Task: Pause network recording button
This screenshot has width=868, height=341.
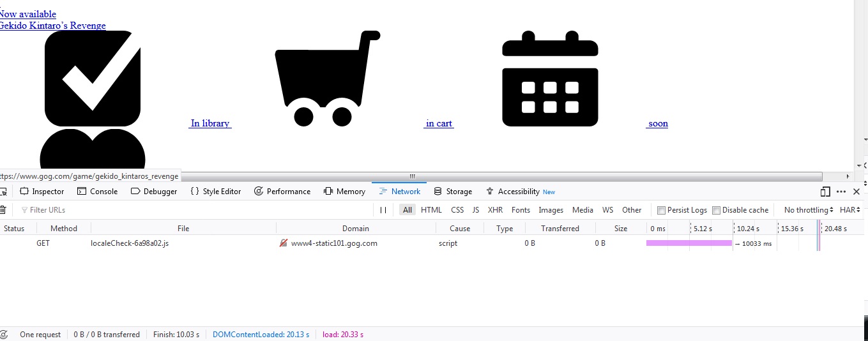Action: tap(383, 210)
